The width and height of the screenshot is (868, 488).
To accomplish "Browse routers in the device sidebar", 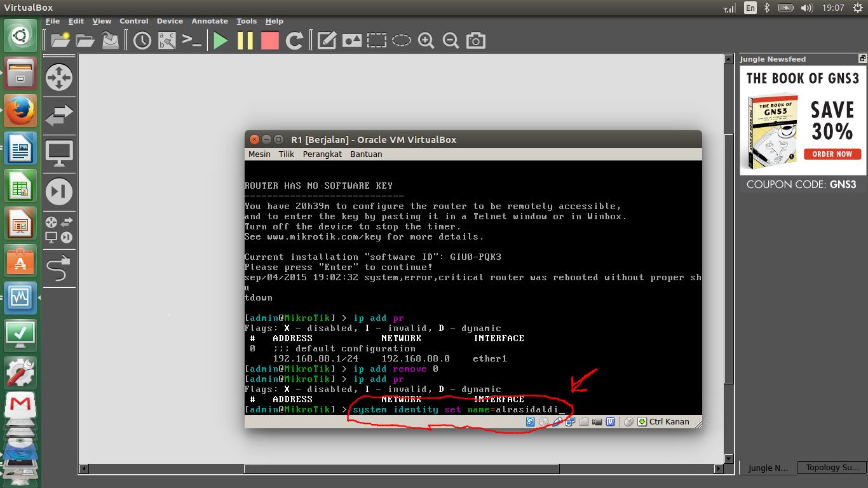I will [59, 77].
